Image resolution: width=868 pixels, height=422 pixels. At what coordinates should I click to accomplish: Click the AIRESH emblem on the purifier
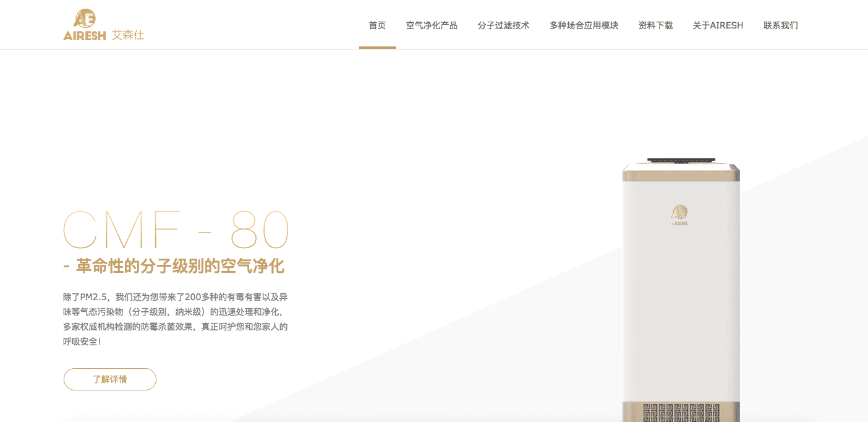point(679,215)
